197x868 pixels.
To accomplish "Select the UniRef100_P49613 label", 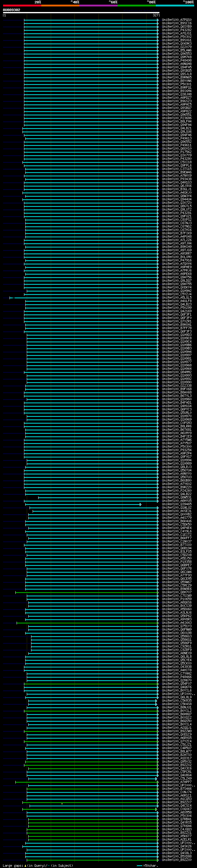I will click(x=177, y=138).
